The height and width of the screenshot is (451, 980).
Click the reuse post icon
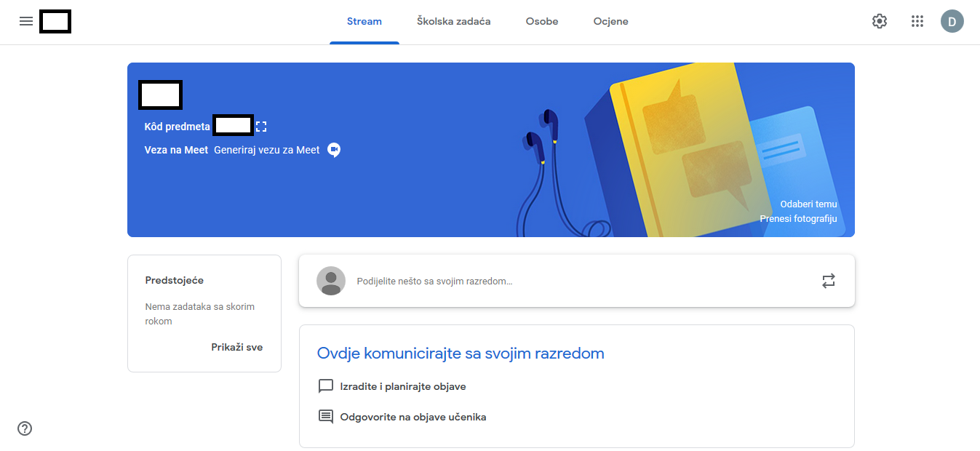(829, 281)
